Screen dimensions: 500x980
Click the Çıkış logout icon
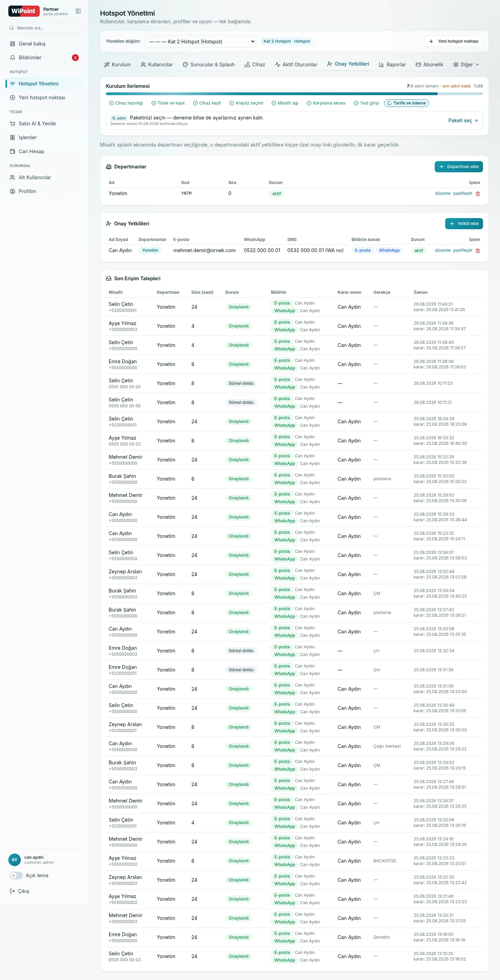coord(12,891)
